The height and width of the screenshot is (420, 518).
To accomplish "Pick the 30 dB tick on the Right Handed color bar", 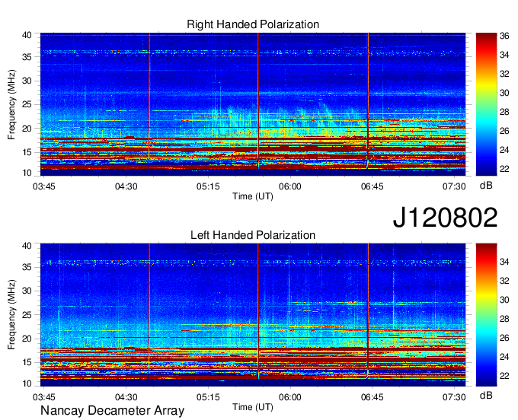I will coord(504,93).
